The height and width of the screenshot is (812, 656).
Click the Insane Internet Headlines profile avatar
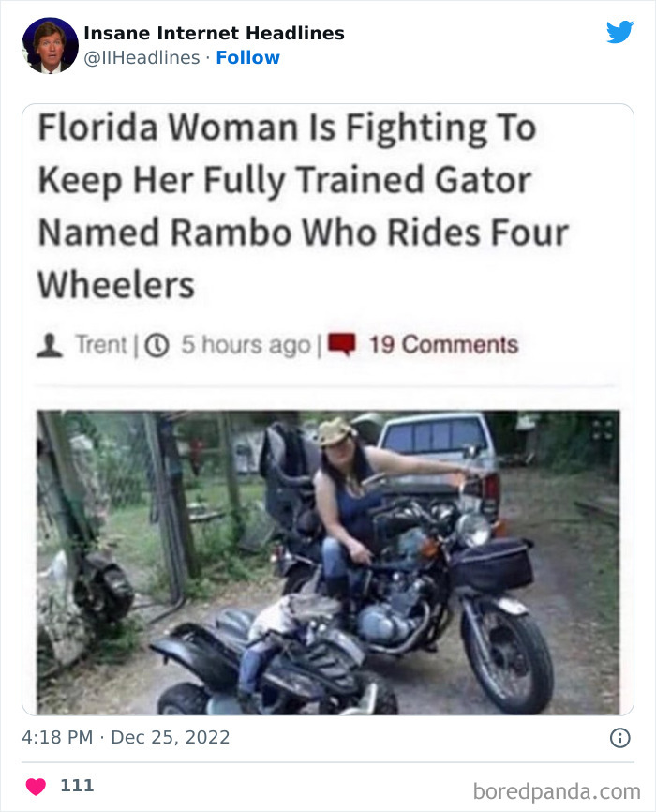(51, 46)
